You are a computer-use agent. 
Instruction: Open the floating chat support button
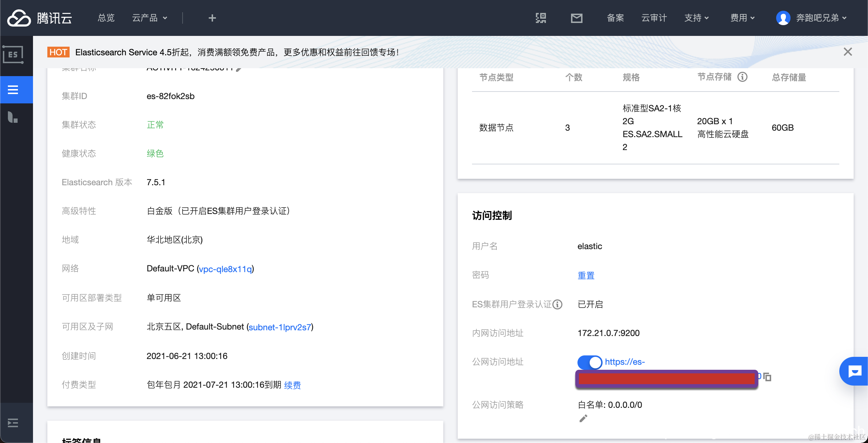pyautogui.click(x=854, y=371)
